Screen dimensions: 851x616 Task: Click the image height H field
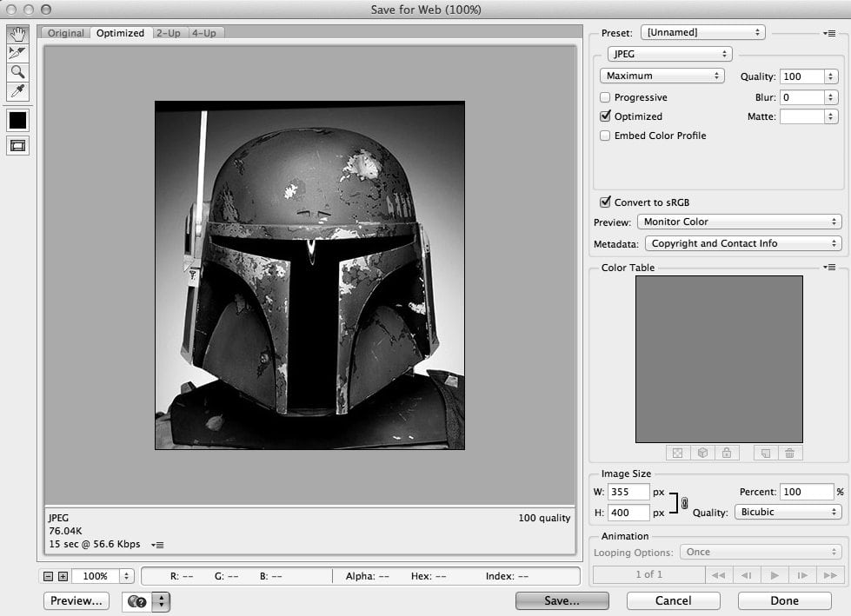coord(628,513)
